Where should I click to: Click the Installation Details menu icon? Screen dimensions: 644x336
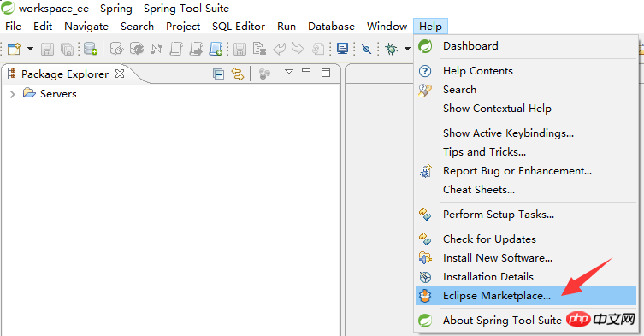pos(425,277)
